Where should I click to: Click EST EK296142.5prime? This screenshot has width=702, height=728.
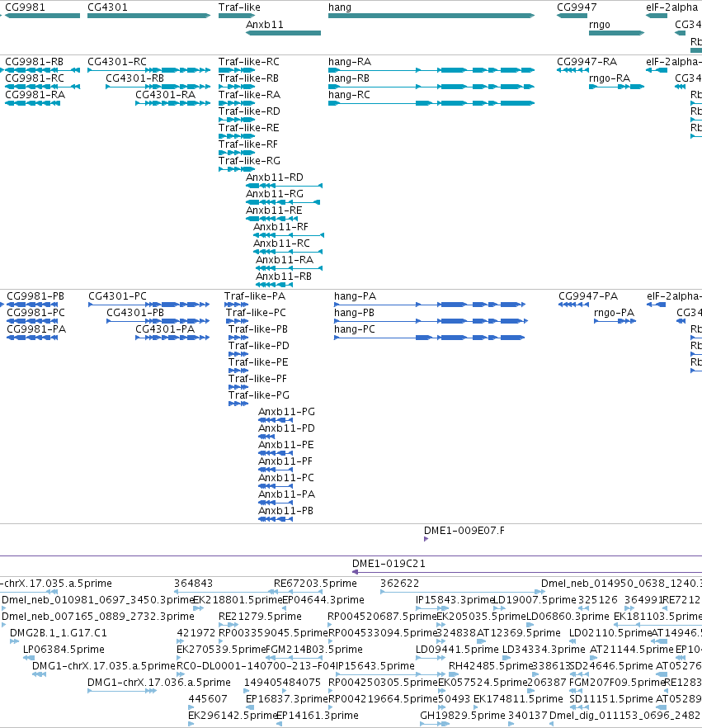coord(191,724)
